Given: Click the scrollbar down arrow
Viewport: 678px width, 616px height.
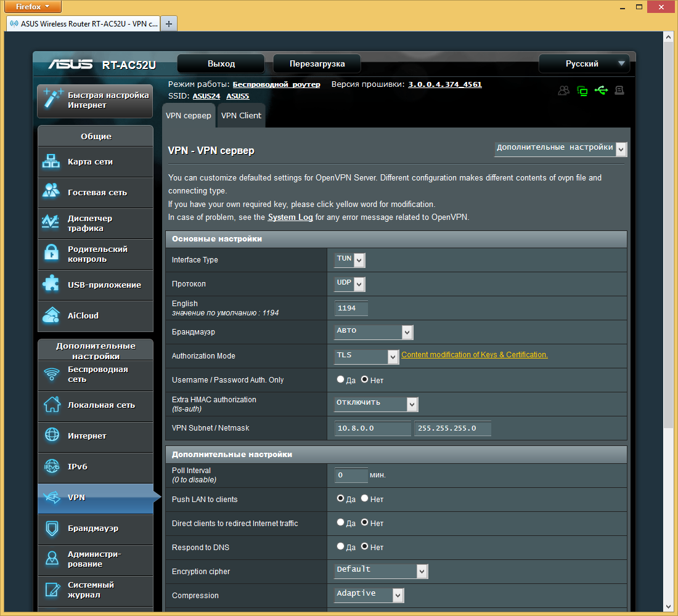Looking at the screenshot, I should pyautogui.click(x=669, y=607).
